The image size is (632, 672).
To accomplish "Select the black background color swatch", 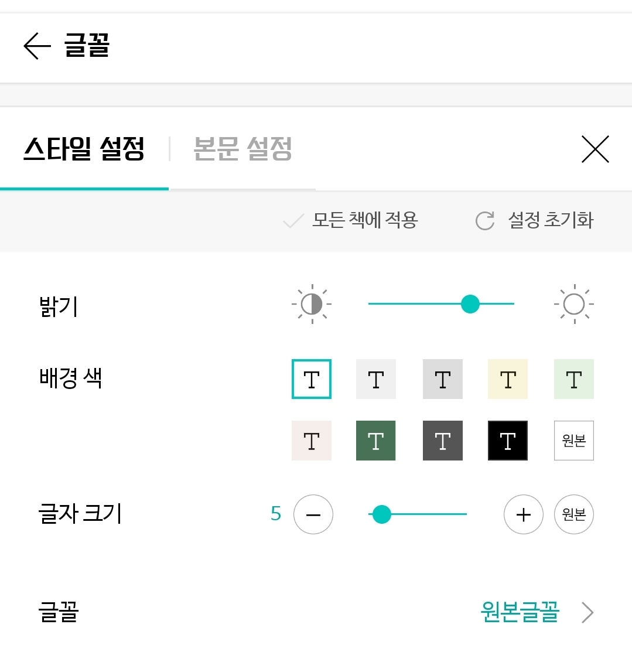I will 508,441.
